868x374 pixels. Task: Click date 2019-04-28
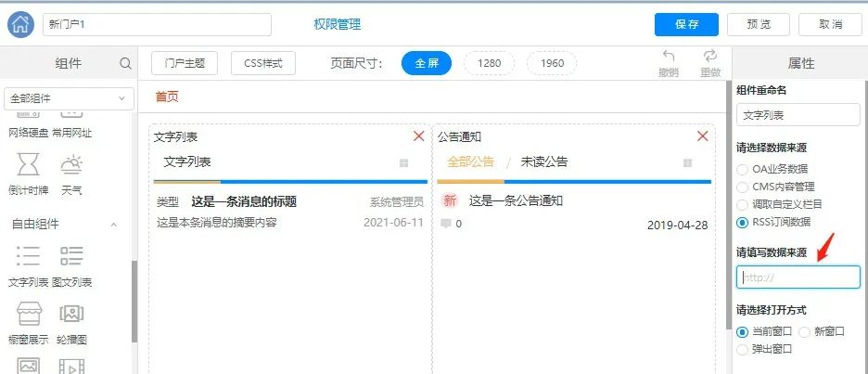(677, 225)
